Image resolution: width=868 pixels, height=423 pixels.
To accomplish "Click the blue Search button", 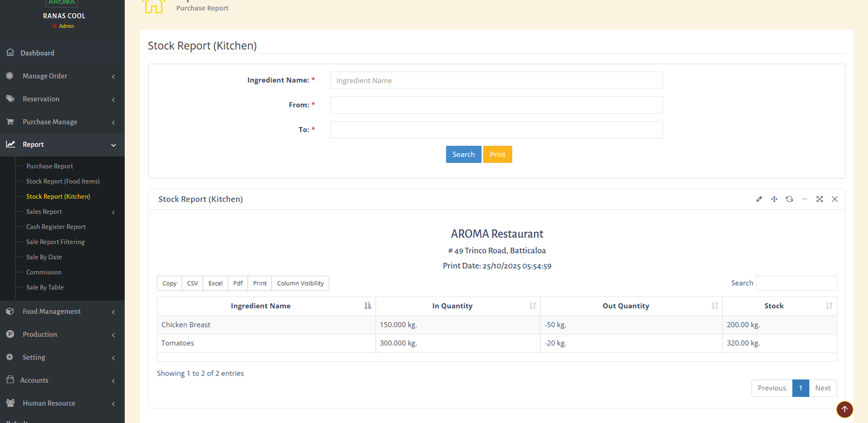I will coord(463,155).
